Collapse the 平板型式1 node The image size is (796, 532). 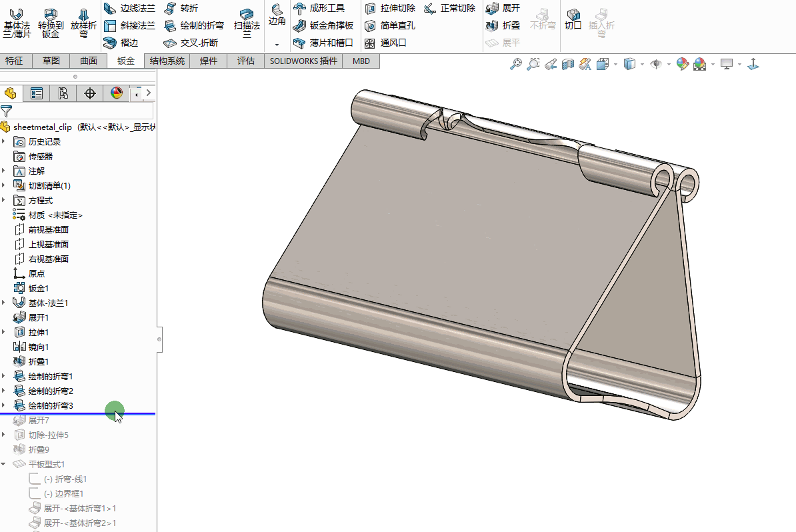tap(4, 464)
